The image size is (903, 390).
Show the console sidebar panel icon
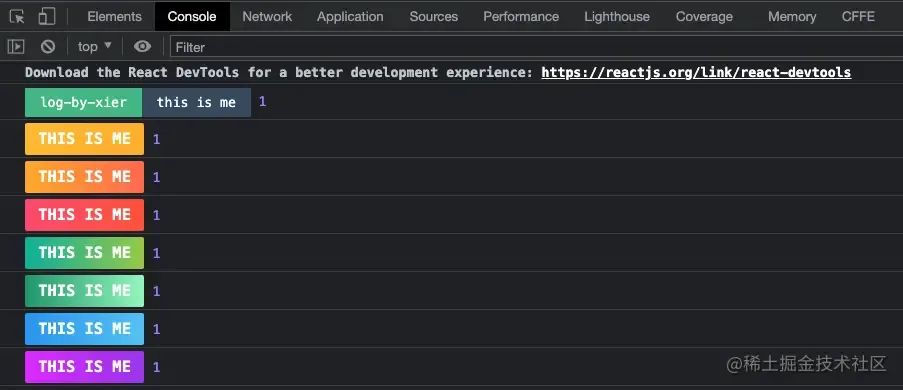point(16,47)
